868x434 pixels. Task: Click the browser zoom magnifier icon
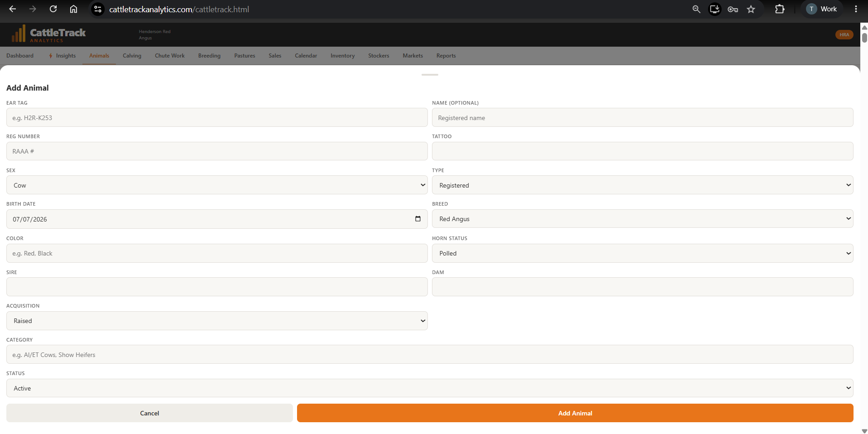696,9
